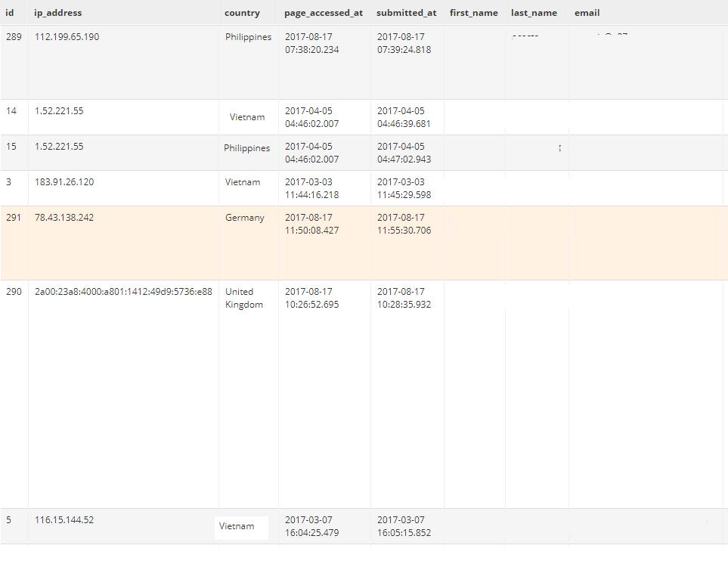Sort the country column header
This screenshot has height=567, width=728.
coord(241,12)
